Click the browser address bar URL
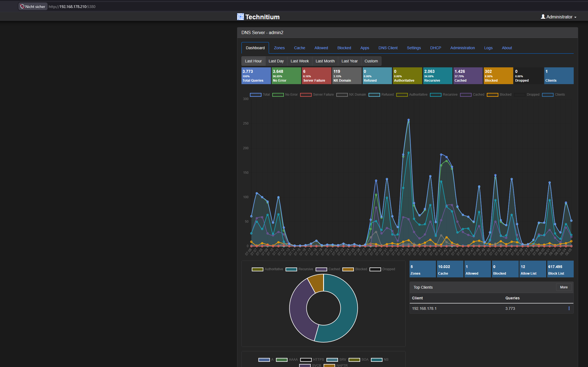Viewport: 588px width, 367px height. click(x=72, y=7)
